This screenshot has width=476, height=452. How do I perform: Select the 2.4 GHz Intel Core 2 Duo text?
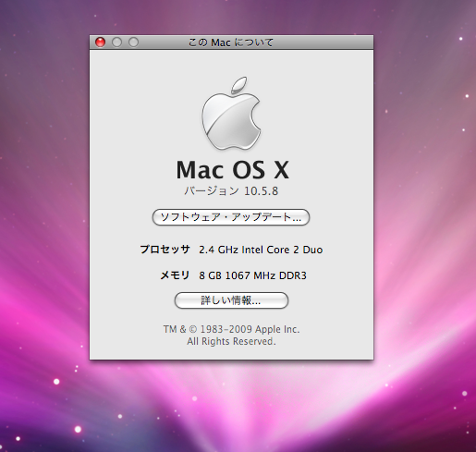tap(261, 250)
